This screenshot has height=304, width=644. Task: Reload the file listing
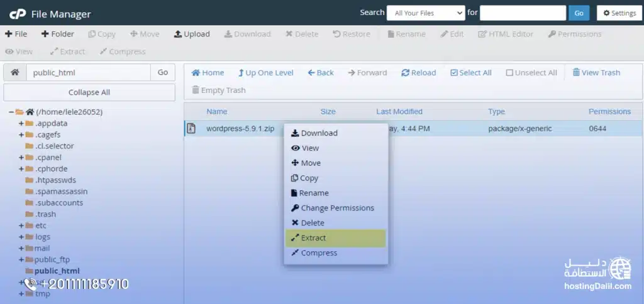point(418,73)
